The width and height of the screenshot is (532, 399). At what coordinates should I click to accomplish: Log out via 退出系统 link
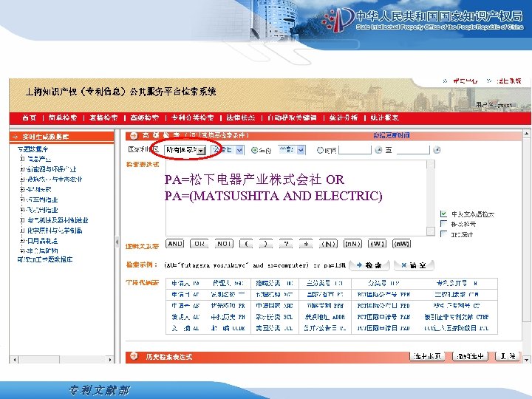click(508, 81)
